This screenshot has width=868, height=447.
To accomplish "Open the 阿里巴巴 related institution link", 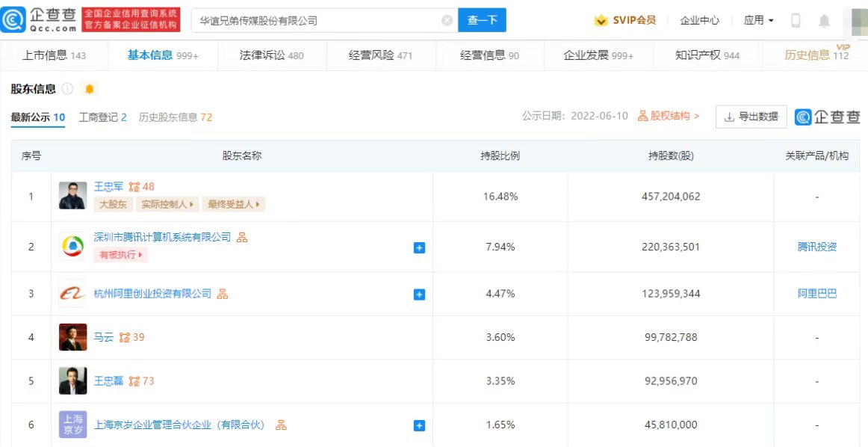I will pos(817,294).
